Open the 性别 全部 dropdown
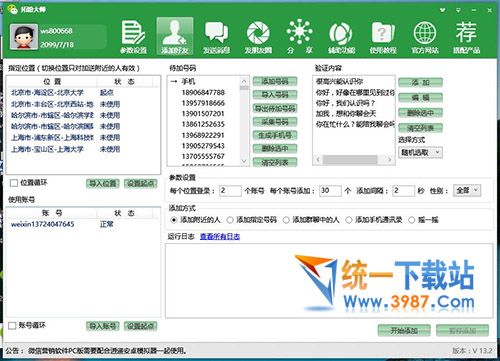The height and width of the screenshot is (361, 500). tap(467, 191)
